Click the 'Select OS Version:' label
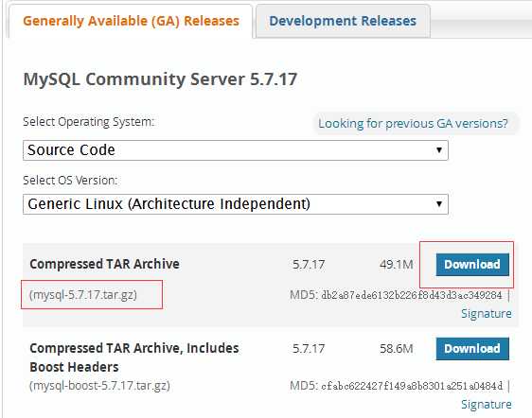The image size is (532, 418). pos(70,181)
